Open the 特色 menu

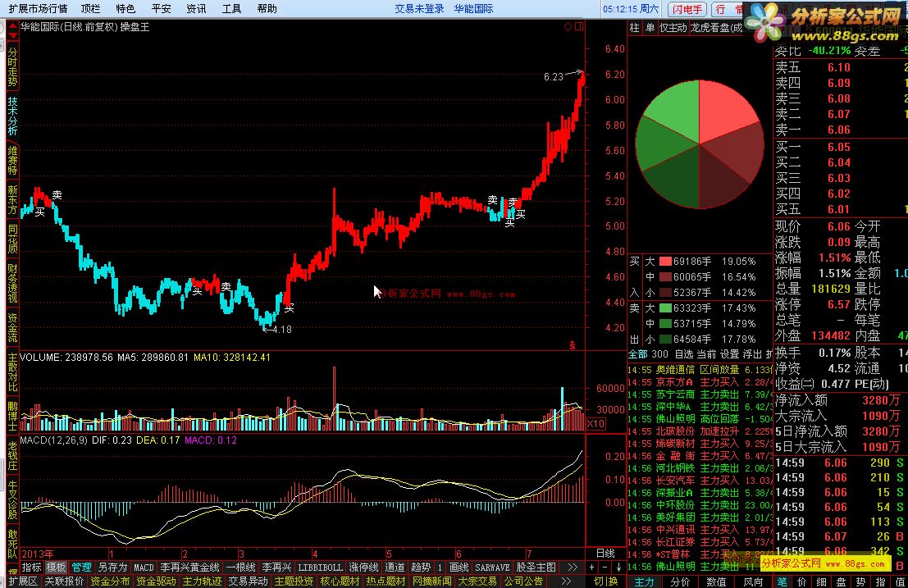pyautogui.click(x=125, y=9)
